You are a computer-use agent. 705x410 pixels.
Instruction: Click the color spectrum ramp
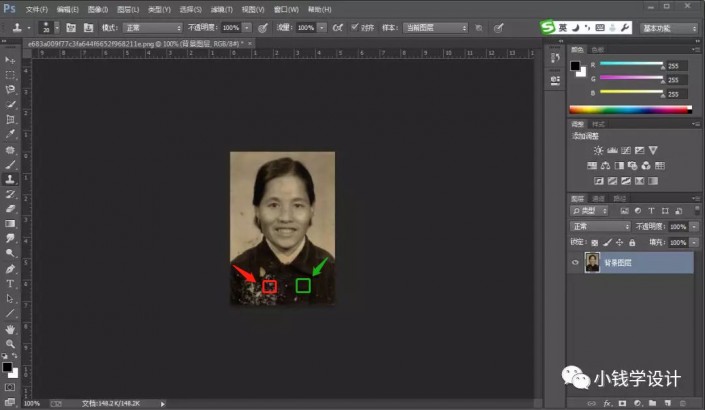[630, 109]
